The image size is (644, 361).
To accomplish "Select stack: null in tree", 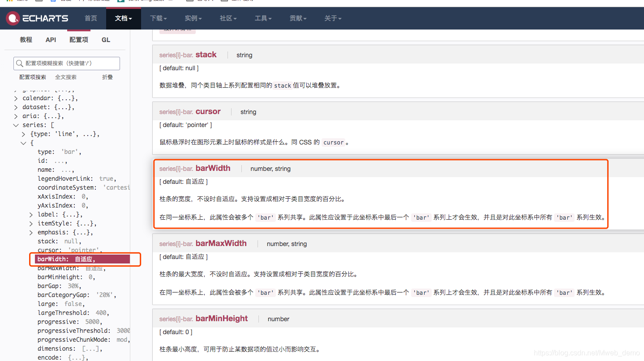I will pos(60,241).
